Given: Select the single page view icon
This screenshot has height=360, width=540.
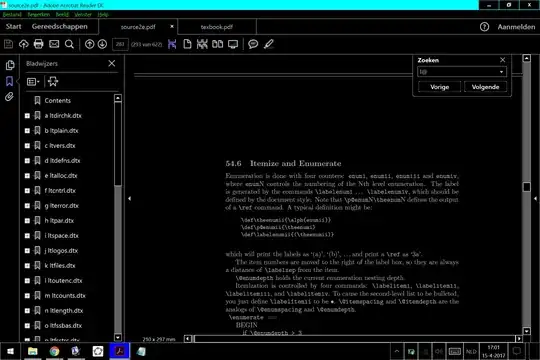Looking at the screenshot, I should tap(187, 44).
